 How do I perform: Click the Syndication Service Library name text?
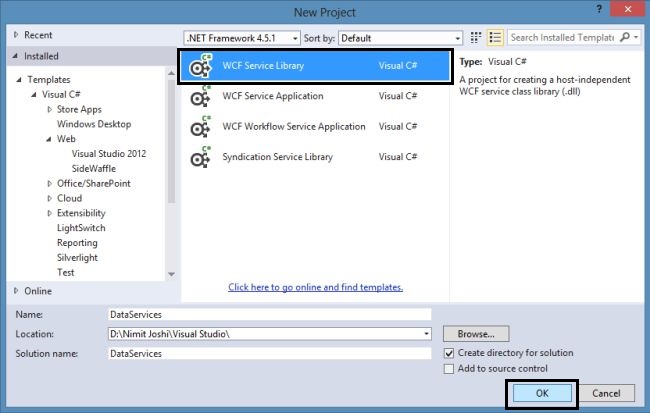click(277, 157)
